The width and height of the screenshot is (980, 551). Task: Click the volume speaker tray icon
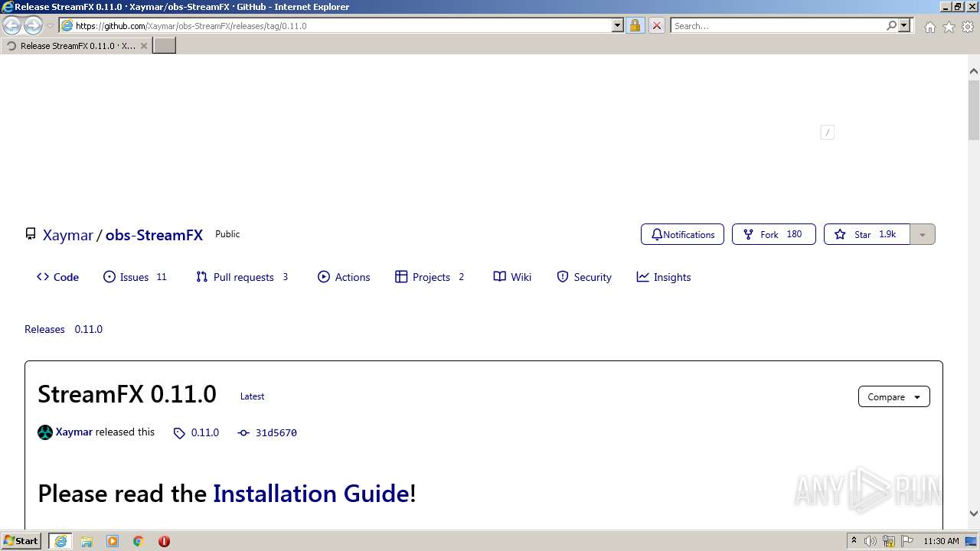click(x=871, y=541)
